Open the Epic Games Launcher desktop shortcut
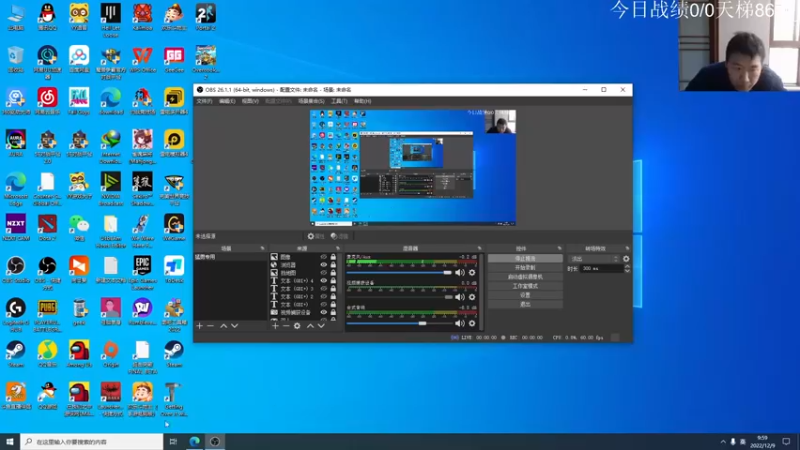Screen dimensions: 800x450 (x=142, y=273)
